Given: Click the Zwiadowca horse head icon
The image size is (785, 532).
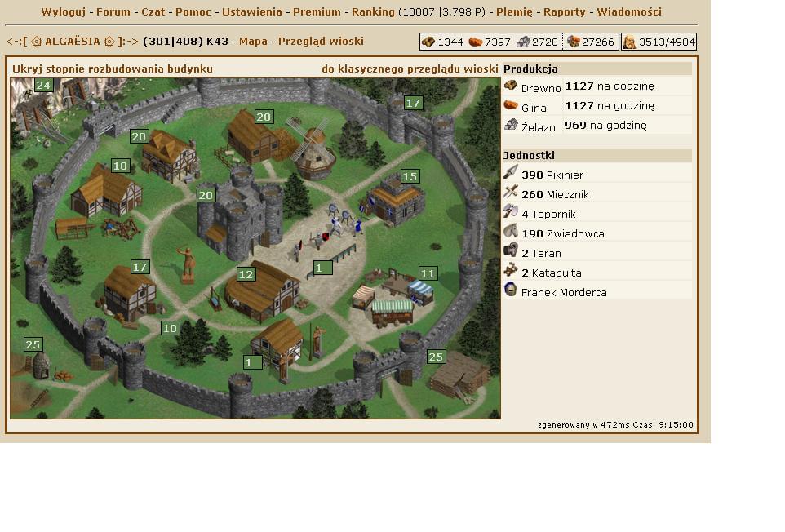Looking at the screenshot, I should 511,231.
